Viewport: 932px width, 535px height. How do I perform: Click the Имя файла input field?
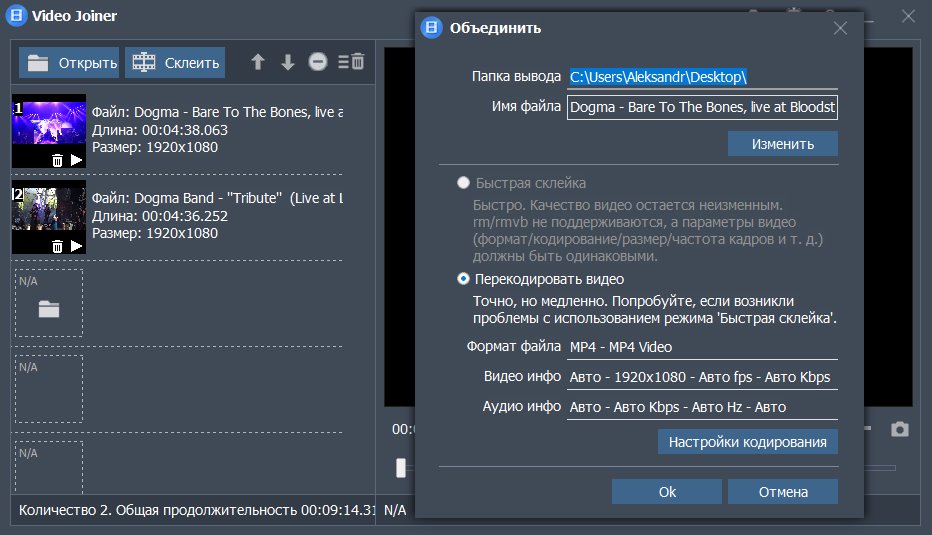pyautogui.click(x=702, y=107)
